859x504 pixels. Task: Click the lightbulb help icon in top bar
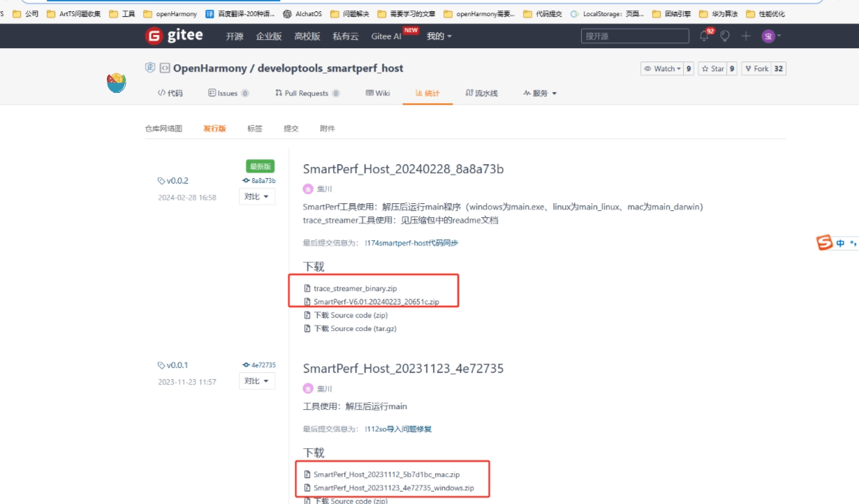(x=726, y=36)
